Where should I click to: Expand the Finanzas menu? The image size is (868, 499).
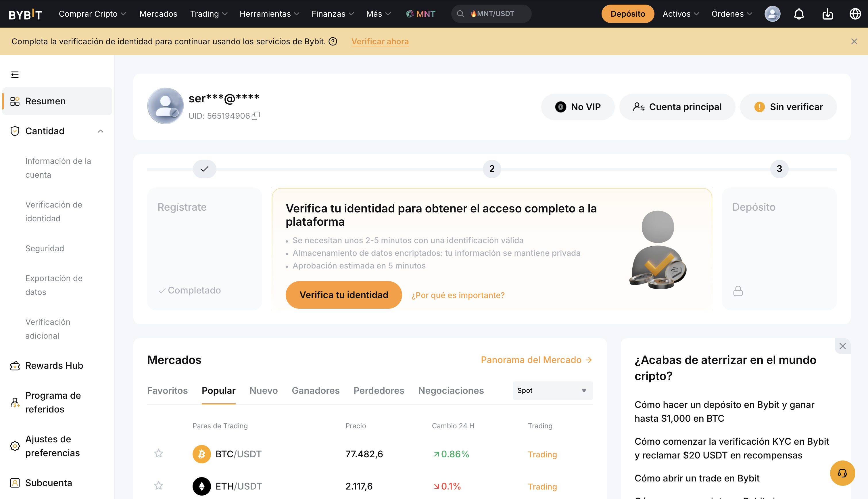tap(333, 14)
